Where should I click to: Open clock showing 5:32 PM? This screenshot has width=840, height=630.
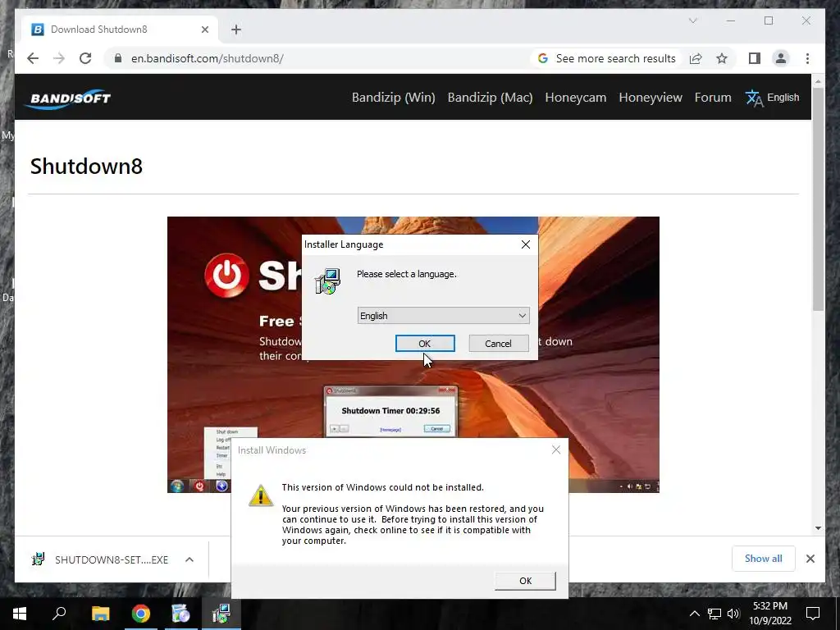769,614
